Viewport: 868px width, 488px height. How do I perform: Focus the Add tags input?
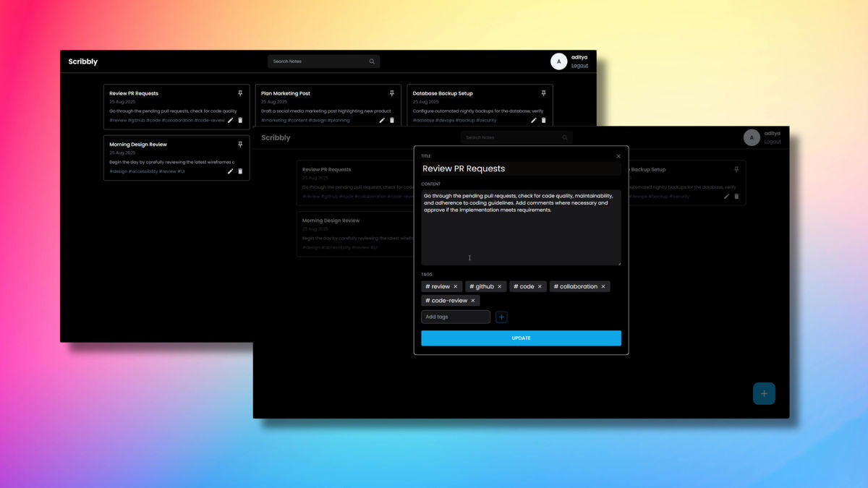tap(456, 317)
